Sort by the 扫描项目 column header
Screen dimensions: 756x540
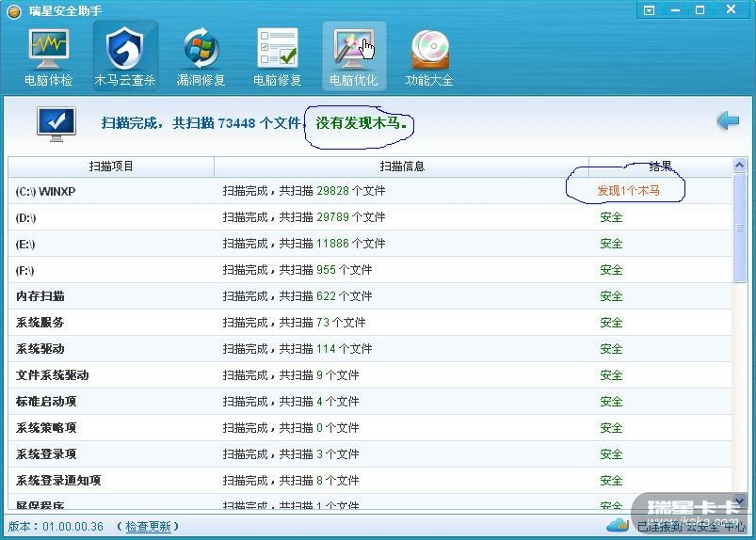111,167
